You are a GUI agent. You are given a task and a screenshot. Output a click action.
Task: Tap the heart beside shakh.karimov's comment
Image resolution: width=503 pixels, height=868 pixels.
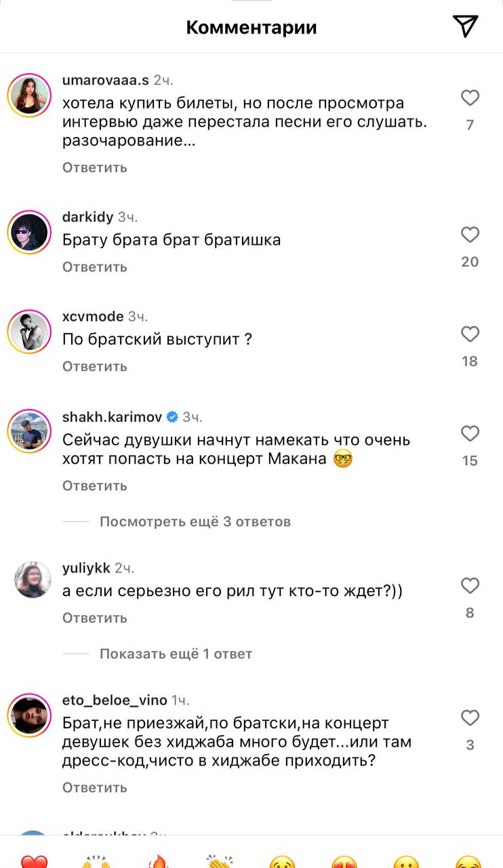click(x=470, y=434)
